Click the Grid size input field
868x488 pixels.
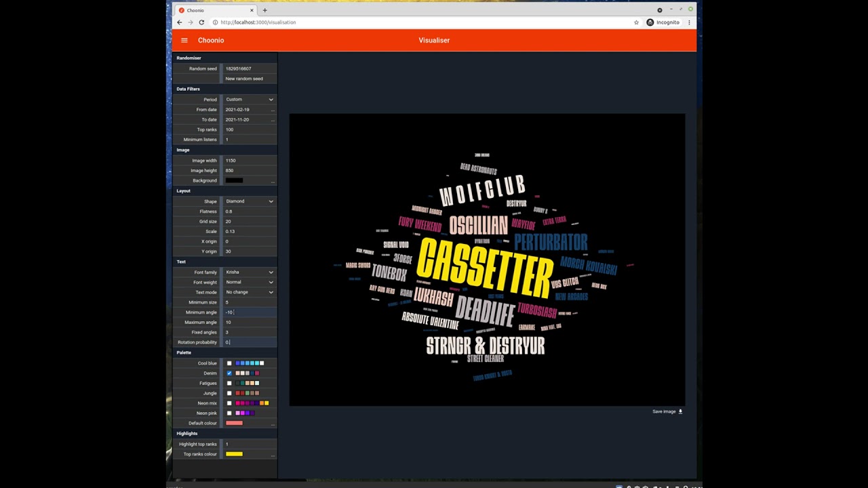[250, 222]
